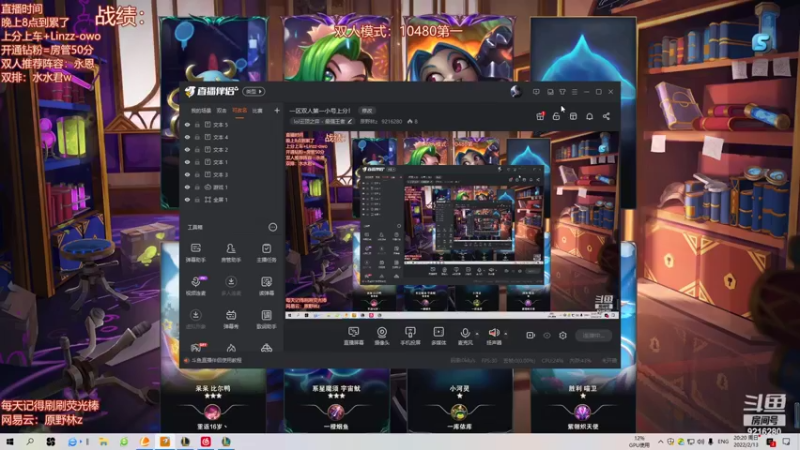Click the 修改 edit title button
The image size is (800, 450).
367,111
